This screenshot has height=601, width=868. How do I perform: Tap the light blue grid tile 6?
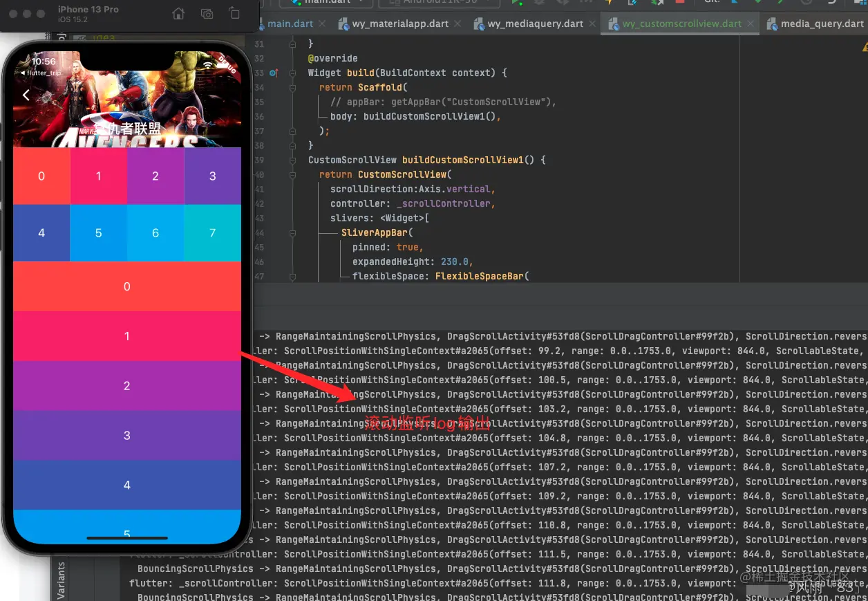pyautogui.click(x=155, y=233)
